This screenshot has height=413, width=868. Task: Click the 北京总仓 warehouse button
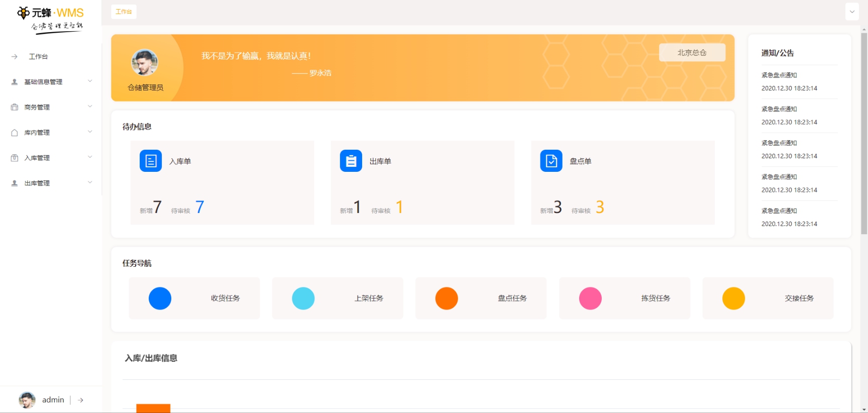coord(692,53)
